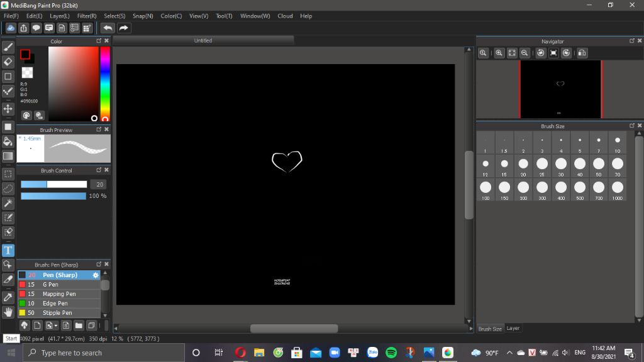Select the Gradient tool

click(8, 156)
